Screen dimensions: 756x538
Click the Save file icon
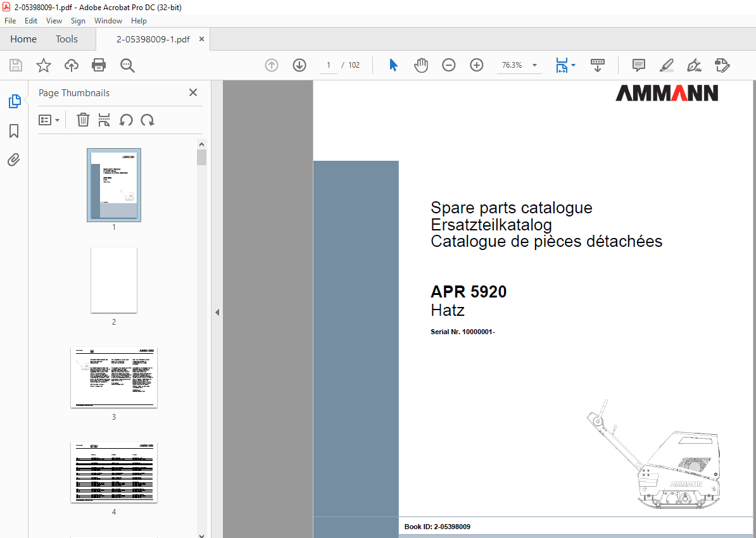16,65
